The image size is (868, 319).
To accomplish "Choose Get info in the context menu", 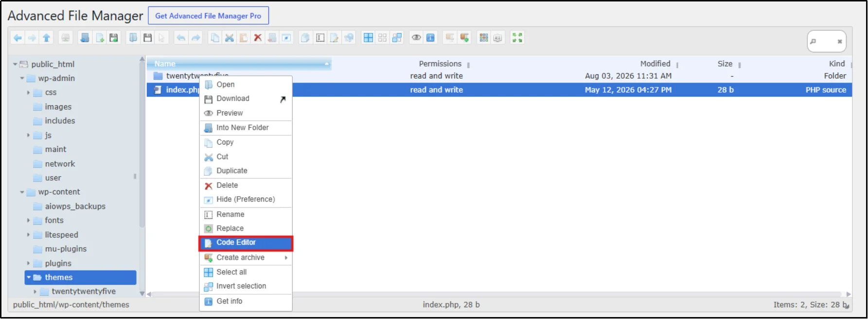I will (x=246, y=302).
